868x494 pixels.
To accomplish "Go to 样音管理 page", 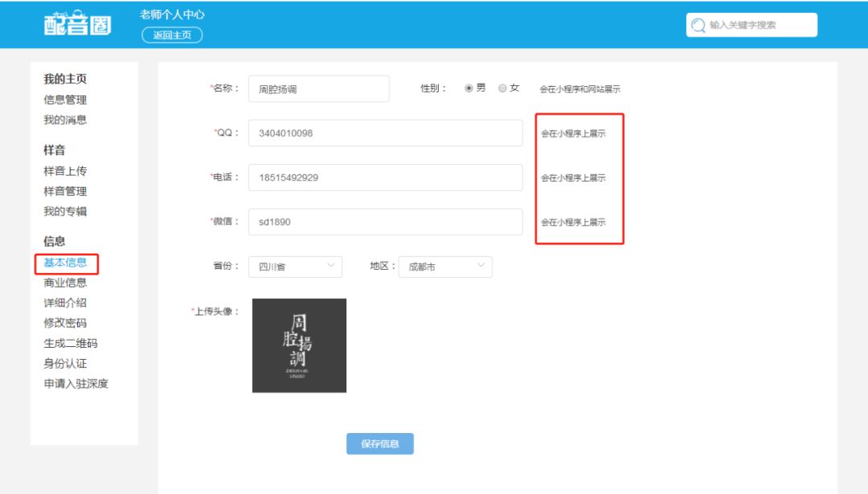I will click(65, 191).
